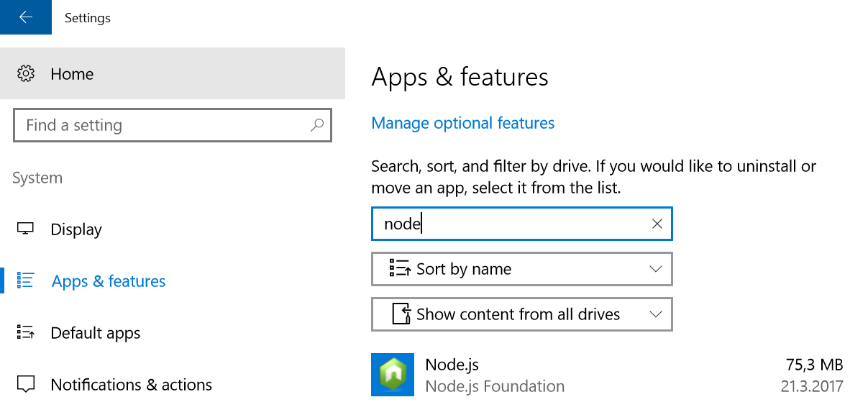Expand the Sort by name dropdown chevron
The width and height of the screenshot is (868, 415).
coord(655,269)
